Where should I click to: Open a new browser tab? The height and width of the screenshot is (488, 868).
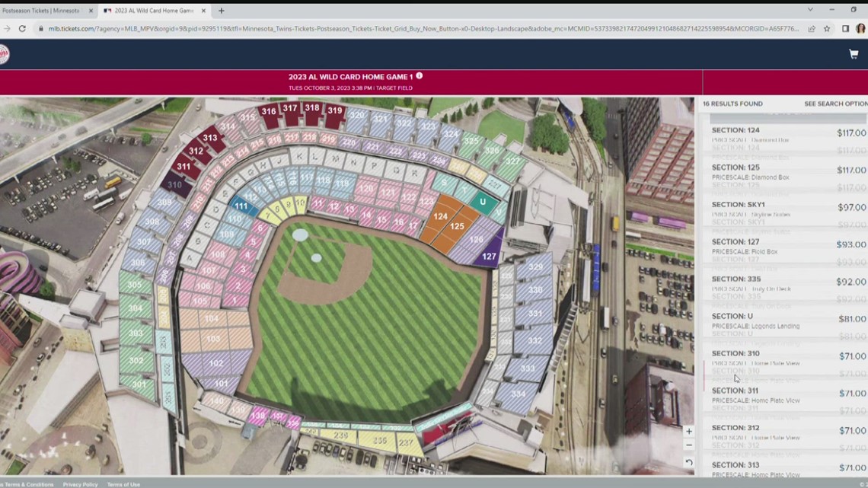pyautogui.click(x=222, y=11)
